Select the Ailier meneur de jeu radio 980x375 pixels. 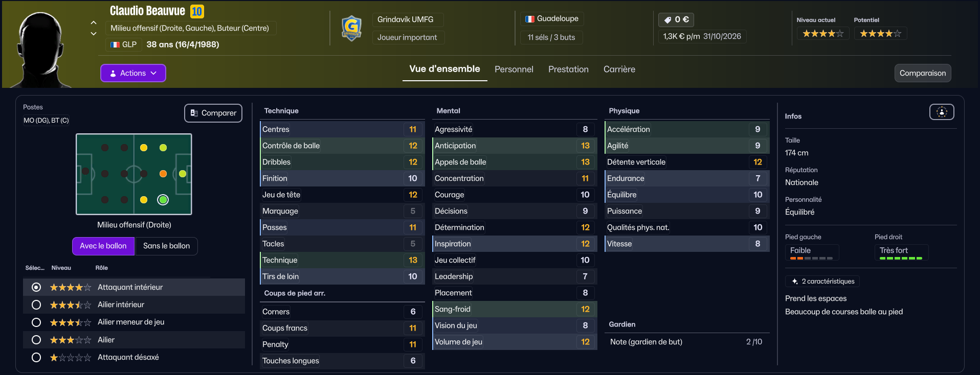tap(36, 322)
